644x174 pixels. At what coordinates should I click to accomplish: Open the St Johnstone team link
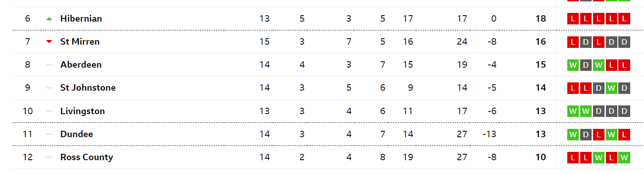pyautogui.click(x=88, y=88)
